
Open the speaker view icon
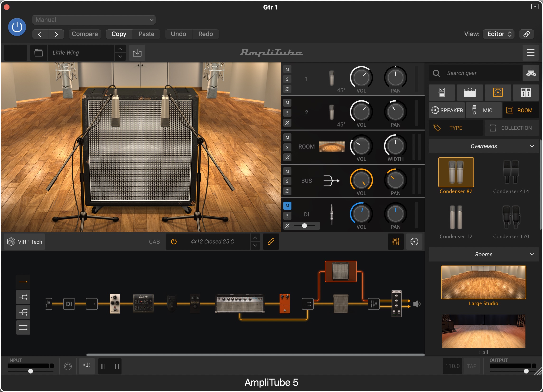414,242
